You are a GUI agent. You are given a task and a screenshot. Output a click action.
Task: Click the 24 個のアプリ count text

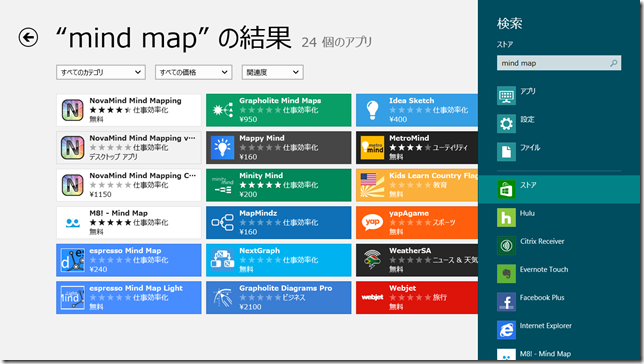point(337,42)
